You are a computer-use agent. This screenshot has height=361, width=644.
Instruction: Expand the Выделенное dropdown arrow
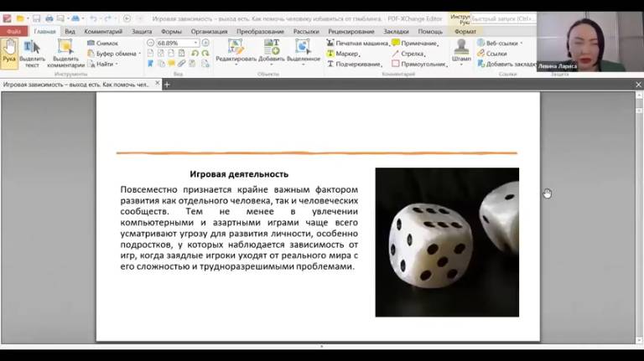[303, 64]
